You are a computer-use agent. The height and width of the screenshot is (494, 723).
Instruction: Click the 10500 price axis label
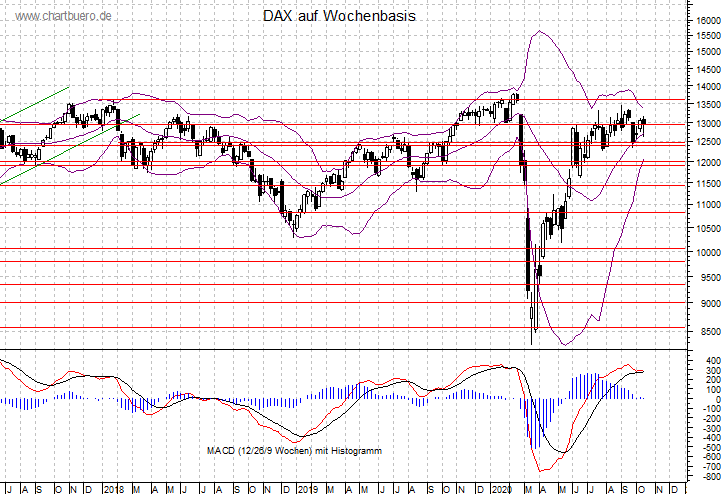coord(709,229)
